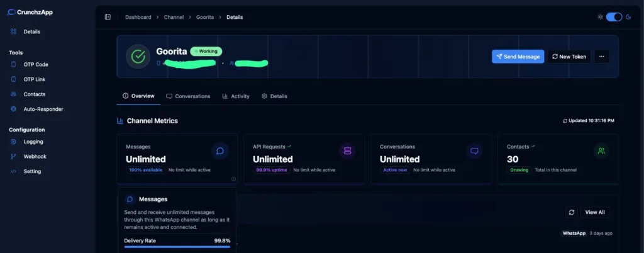Click the API Requests server icon
Viewport: 644px width, 253px height.
pyautogui.click(x=347, y=151)
